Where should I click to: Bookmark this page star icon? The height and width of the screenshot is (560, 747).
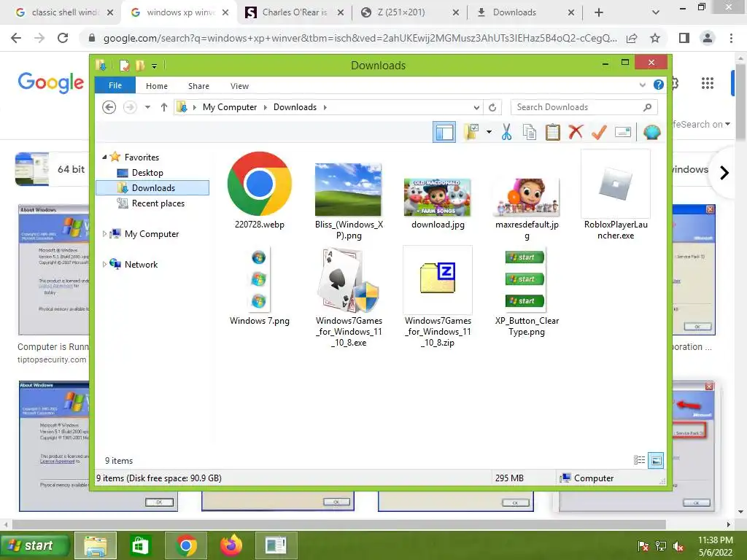655,38
